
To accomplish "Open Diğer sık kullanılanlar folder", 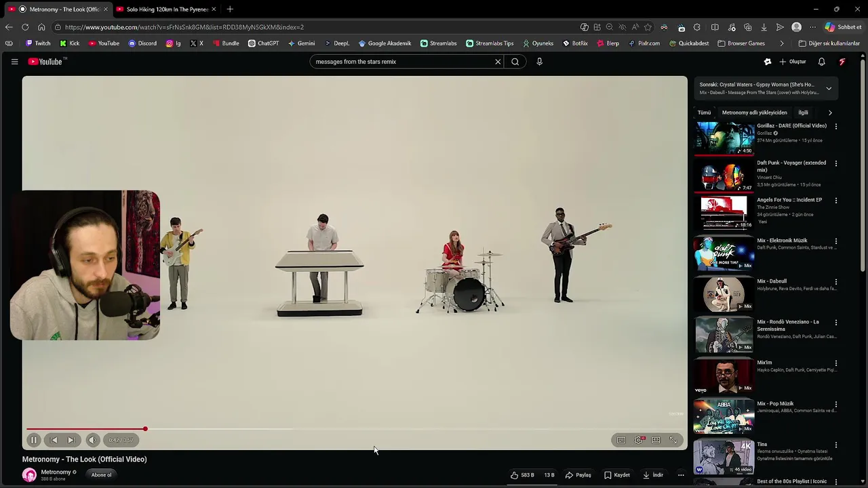I will tap(829, 43).
